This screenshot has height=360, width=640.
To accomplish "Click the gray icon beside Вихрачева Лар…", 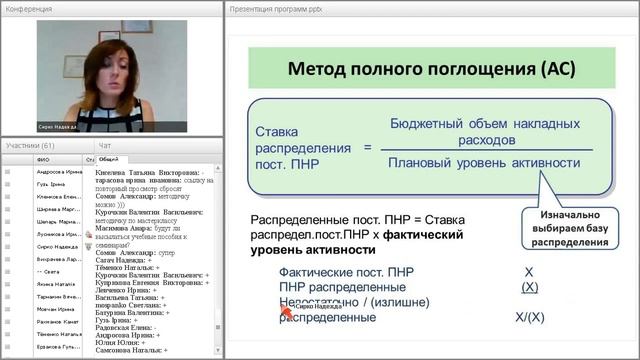I will [7, 259].
